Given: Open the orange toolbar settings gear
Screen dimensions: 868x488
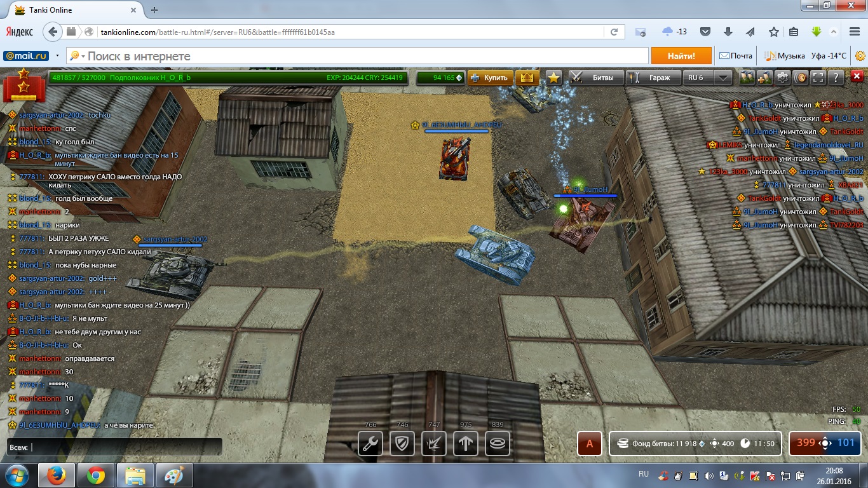Looking at the screenshot, I should click(x=860, y=56).
